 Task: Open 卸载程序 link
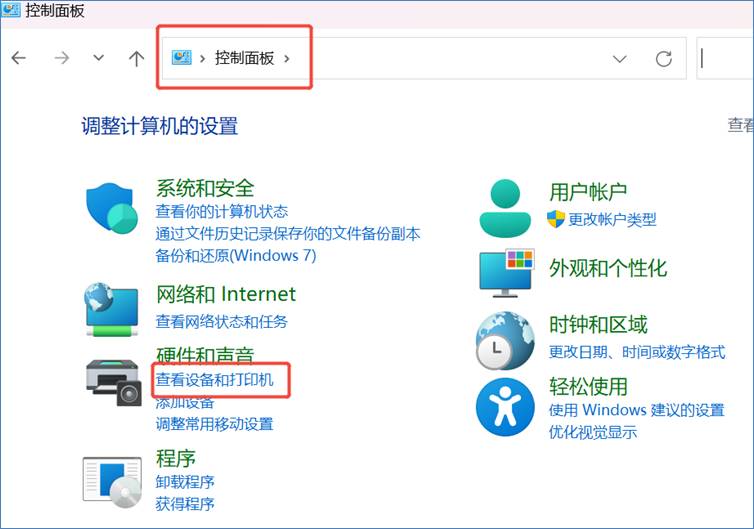pos(185,481)
